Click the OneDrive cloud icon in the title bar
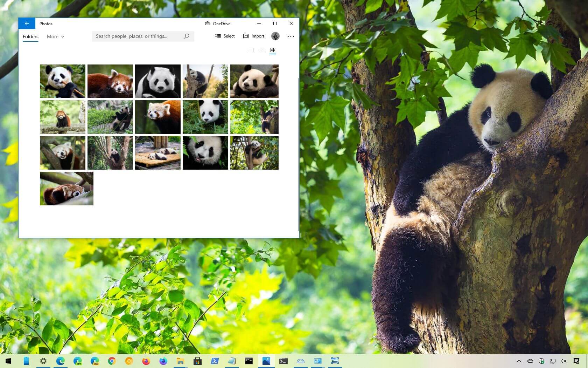The width and height of the screenshot is (588, 368). point(207,23)
